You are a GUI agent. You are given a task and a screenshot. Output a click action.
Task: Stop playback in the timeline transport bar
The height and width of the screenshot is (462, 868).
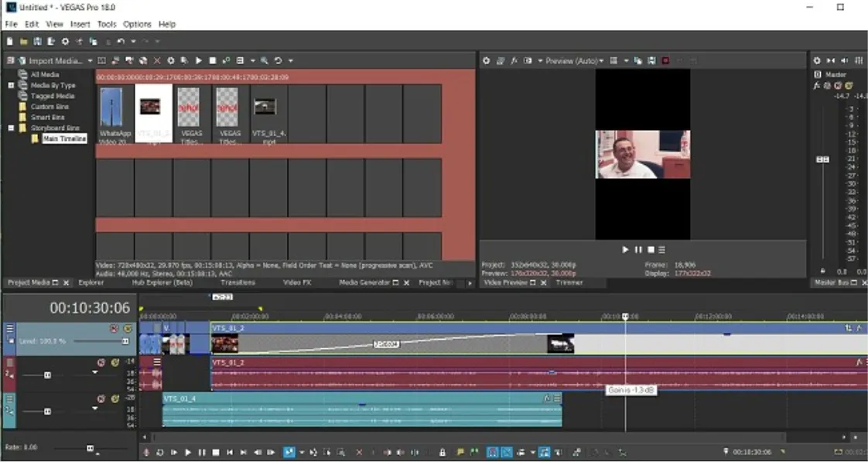pos(216,453)
